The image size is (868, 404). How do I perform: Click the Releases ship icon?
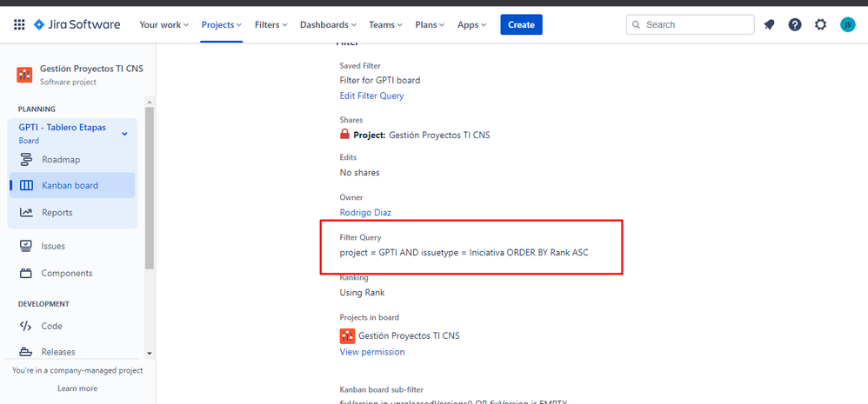(x=26, y=352)
